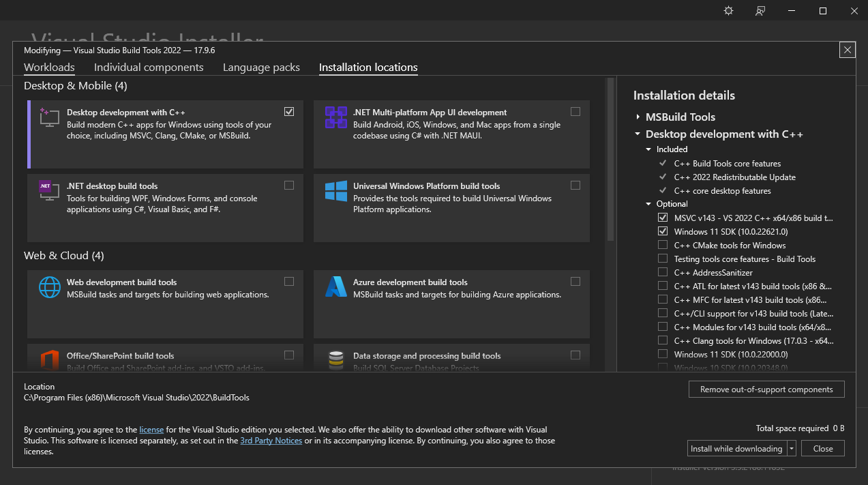Viewport: 868px width, 485px height.
Task: Click the Web development globe icon
Action: point(50,287)
